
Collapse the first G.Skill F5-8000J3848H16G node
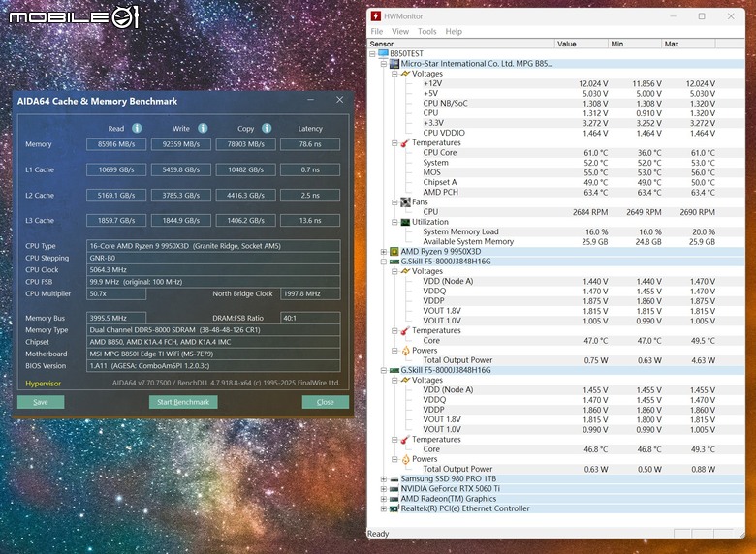(x=384, y=262)
